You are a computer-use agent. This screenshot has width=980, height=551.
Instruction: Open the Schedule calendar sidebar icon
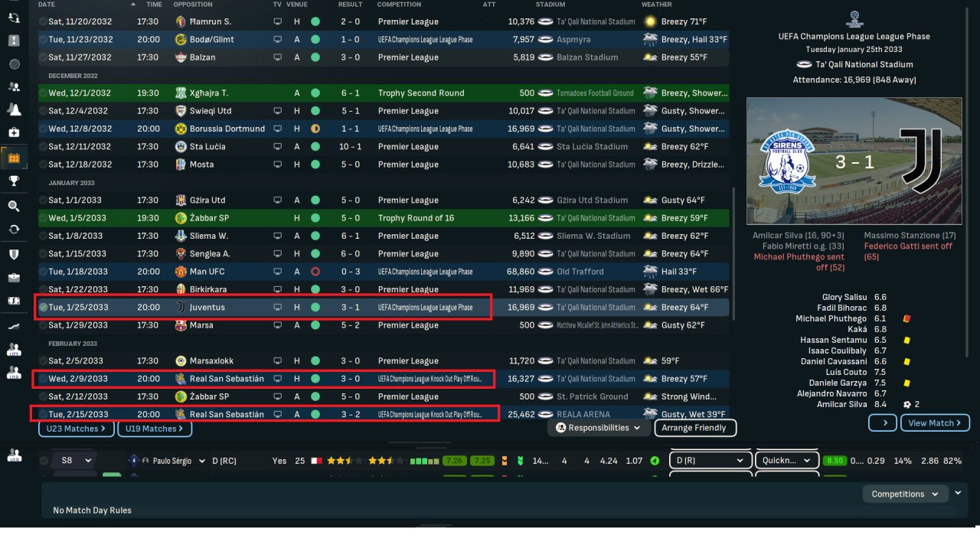14,158
